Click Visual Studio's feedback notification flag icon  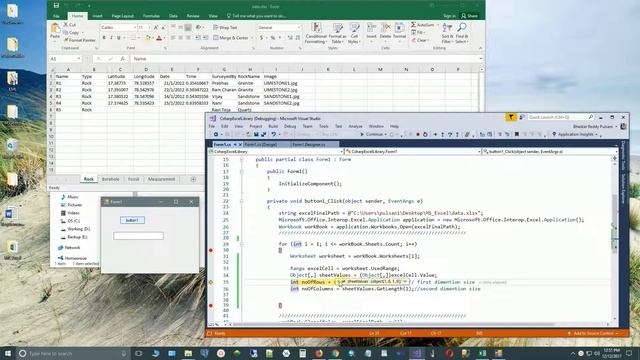pyautogui.click(x=511, y=118)
